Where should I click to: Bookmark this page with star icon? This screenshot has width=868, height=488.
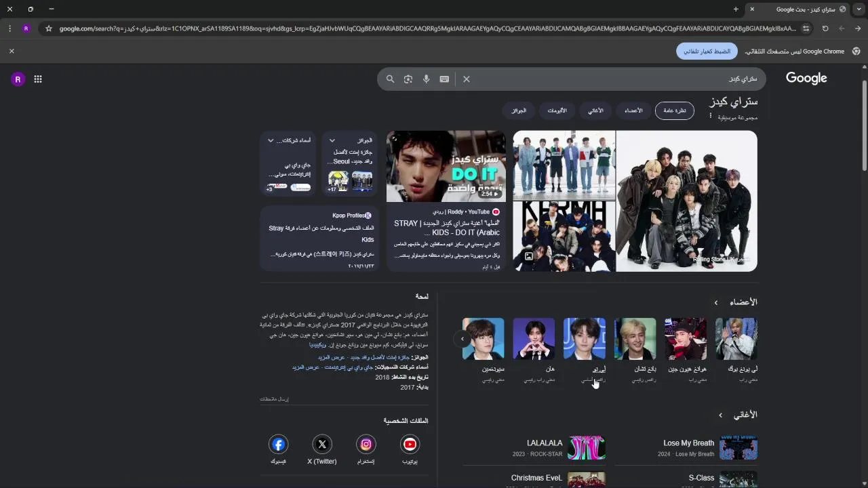[49, 28]
